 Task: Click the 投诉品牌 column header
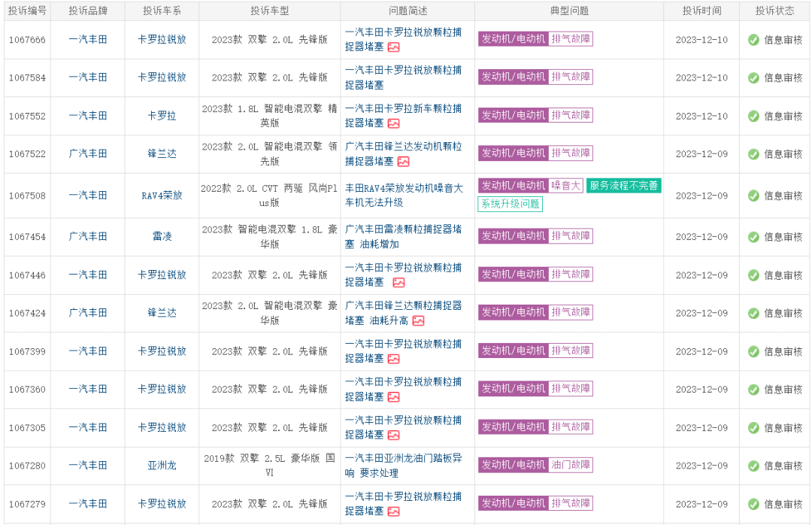(x=88, y=11)
